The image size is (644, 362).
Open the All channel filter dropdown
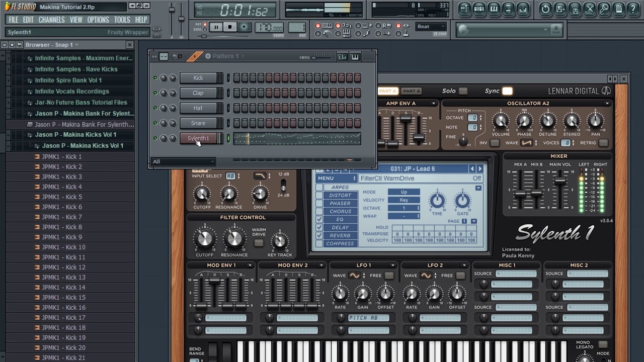(183, 161)
